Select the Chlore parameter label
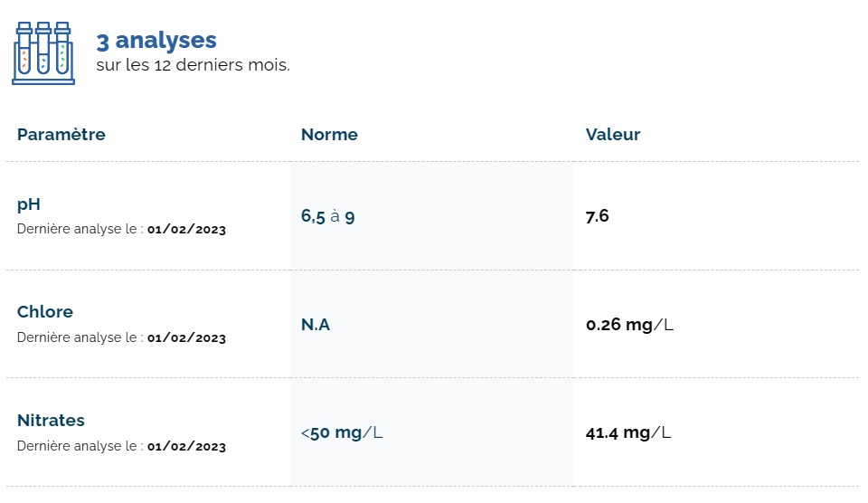 (x=45, y=311)
